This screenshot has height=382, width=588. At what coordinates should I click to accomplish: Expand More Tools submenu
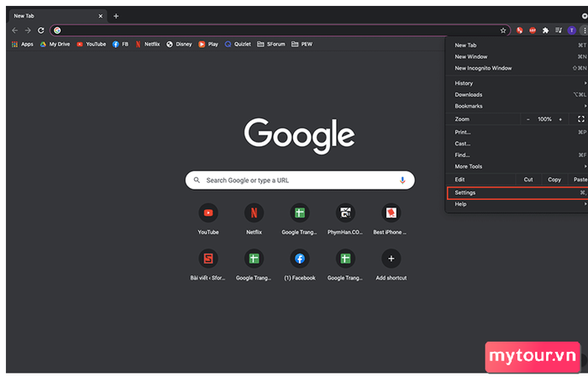[517, 166]
